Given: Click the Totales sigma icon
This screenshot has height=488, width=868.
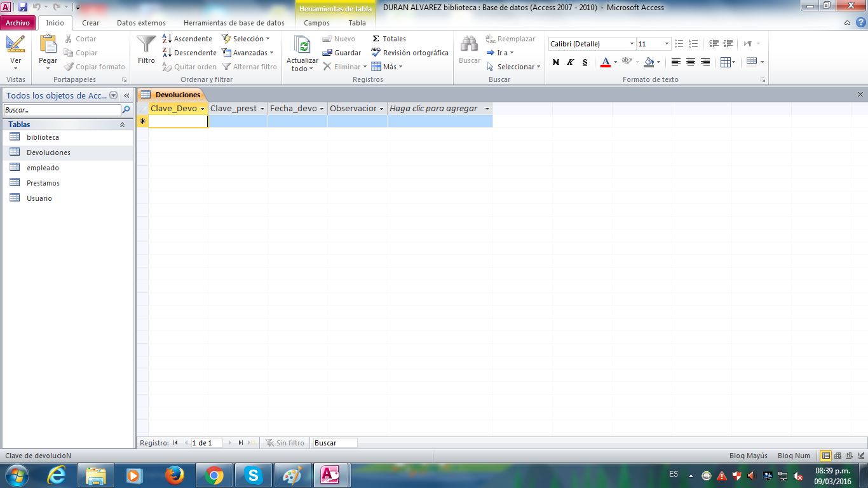Looking at the screenshot, I should coord(376,39).
